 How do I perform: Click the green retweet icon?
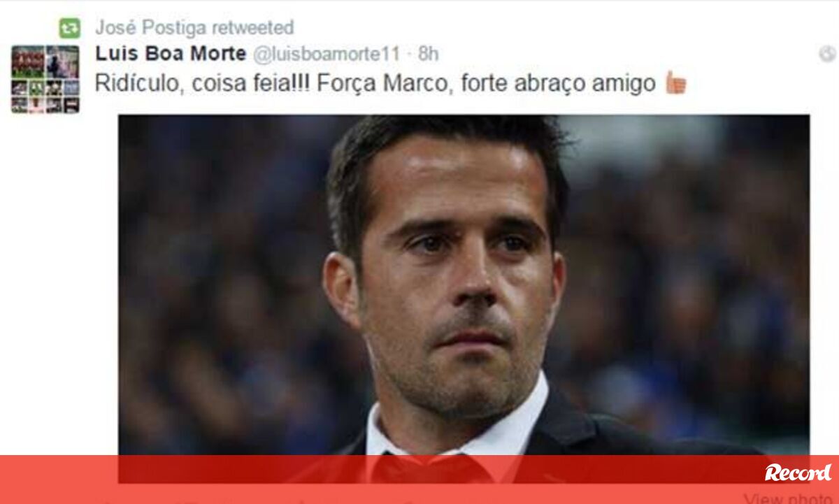coord(69,28)
